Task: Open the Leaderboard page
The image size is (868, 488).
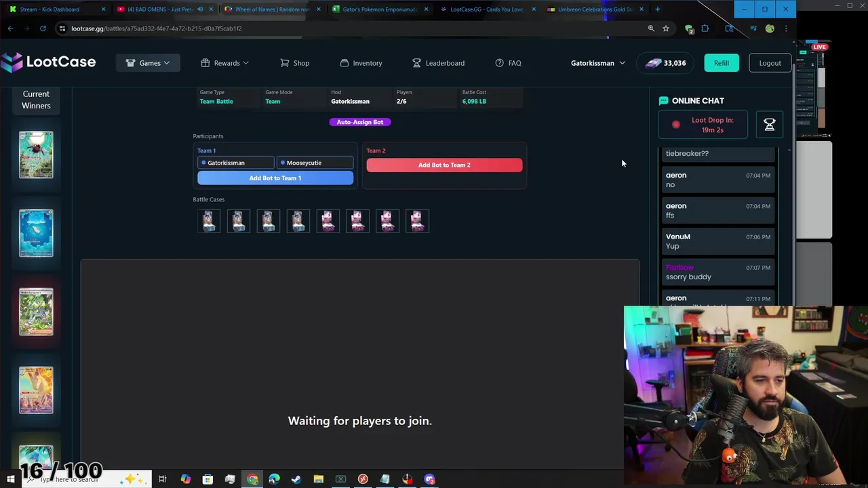Action: [438, 63]
